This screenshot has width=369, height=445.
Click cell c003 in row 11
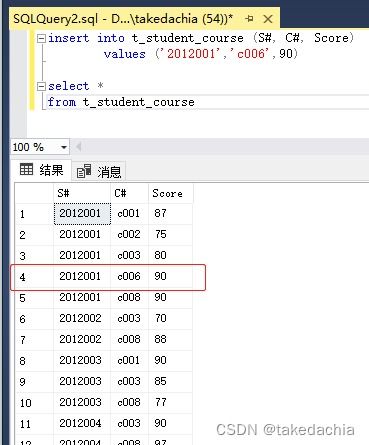click(129, 424)
